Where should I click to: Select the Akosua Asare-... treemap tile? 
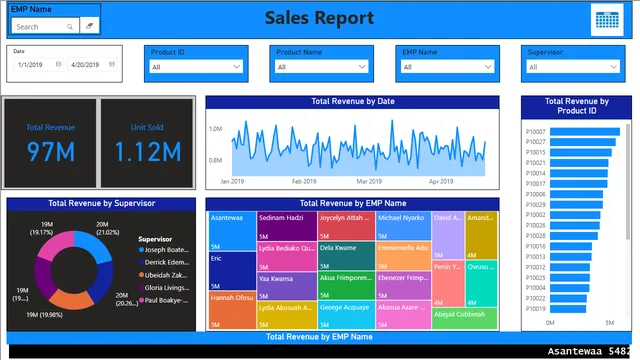pos(403,315)
